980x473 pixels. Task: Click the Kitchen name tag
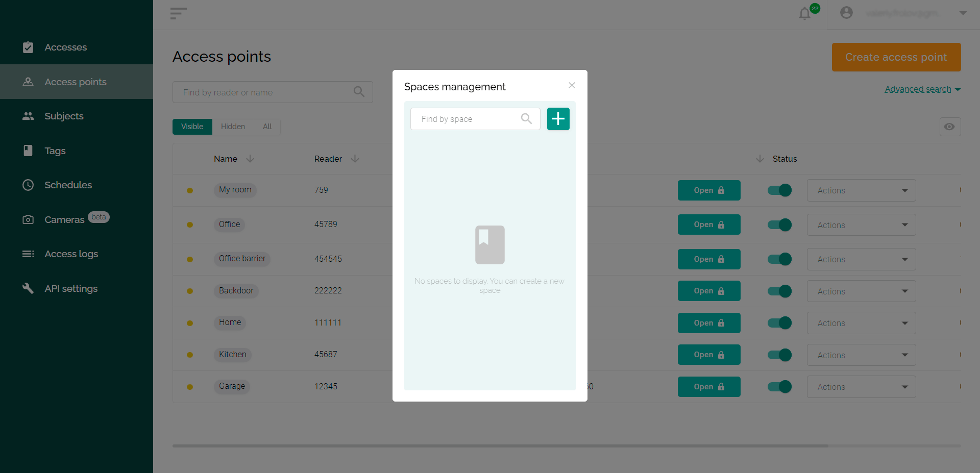tap(232, 354)
